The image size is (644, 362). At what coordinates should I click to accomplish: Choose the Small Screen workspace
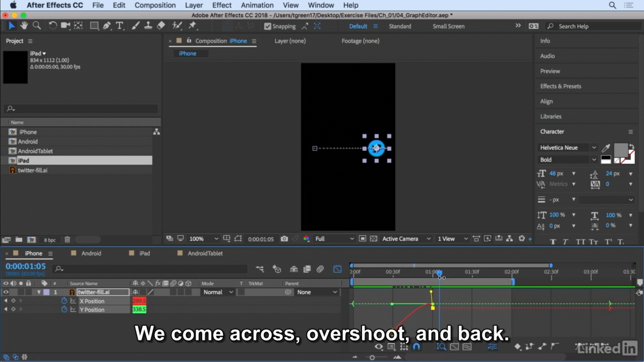coord(448,26)
